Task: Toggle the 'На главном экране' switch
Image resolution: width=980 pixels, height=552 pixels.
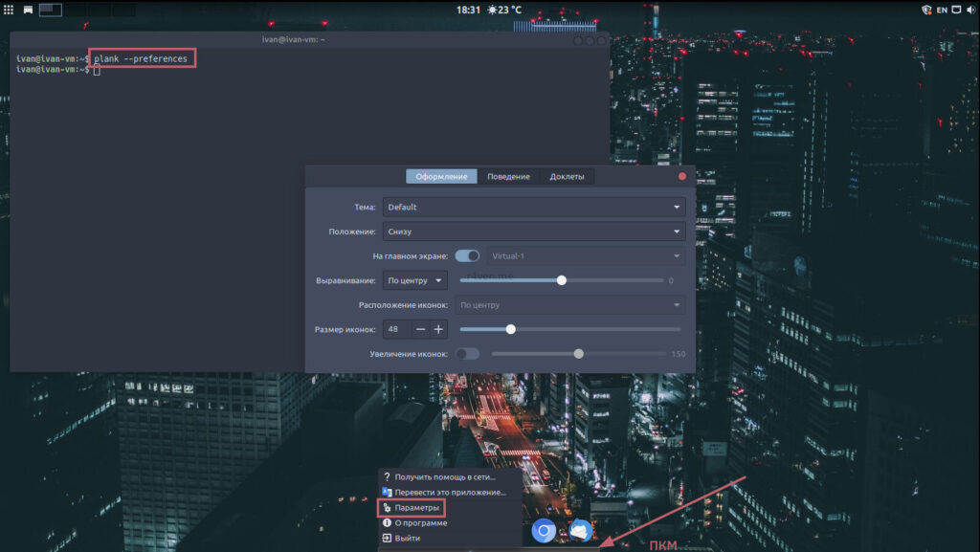Action: [x=467, y=255]
